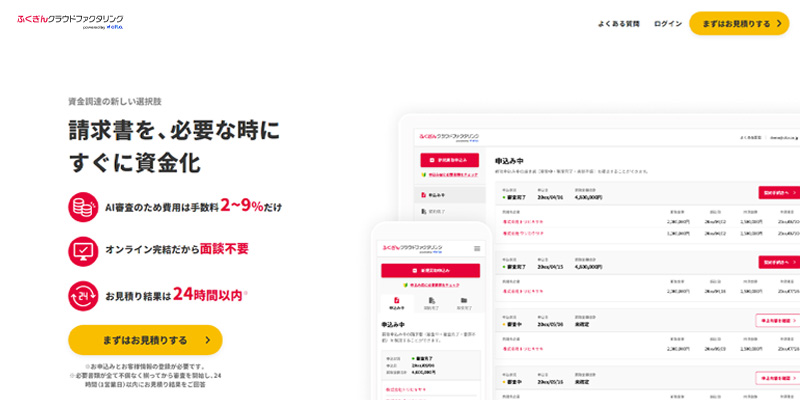
Task: Click the red button on the 20xx/04/15 row
Action: pos(780,262)
